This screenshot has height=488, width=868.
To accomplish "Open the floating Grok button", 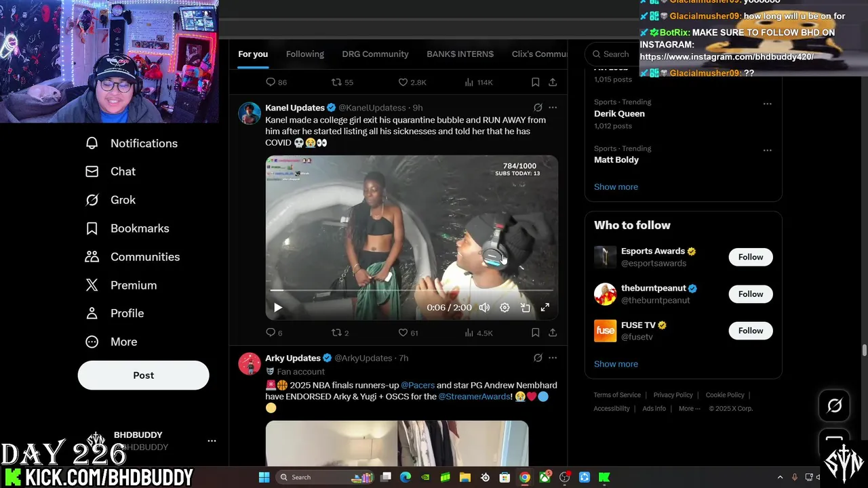I will tap(834, 406).
